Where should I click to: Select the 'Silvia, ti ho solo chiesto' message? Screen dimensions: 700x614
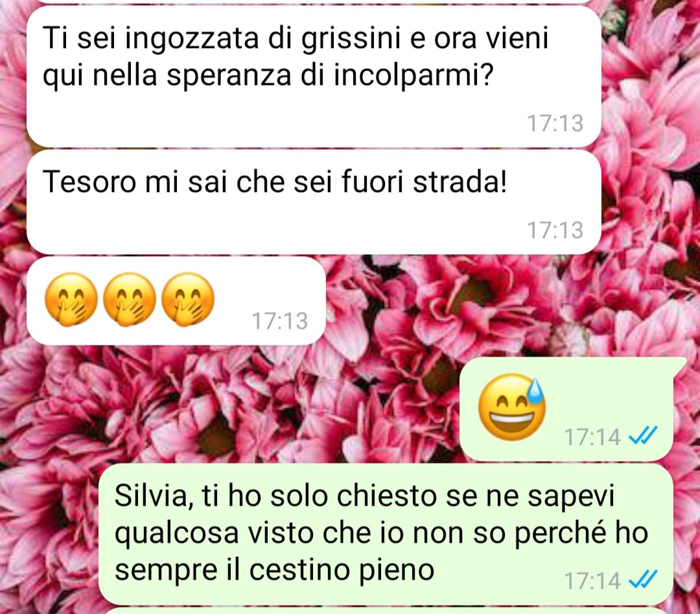click(386, 534)
